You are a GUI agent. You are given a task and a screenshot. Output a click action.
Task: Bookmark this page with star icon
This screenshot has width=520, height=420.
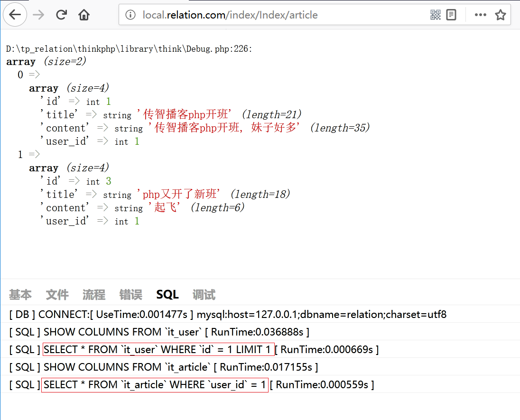click(x=501, y=15)
